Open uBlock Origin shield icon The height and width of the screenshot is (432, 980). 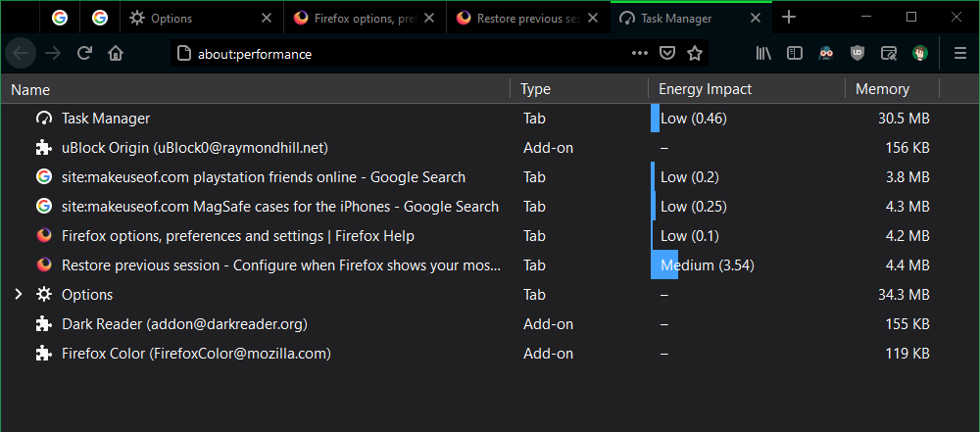click(857, 54)
